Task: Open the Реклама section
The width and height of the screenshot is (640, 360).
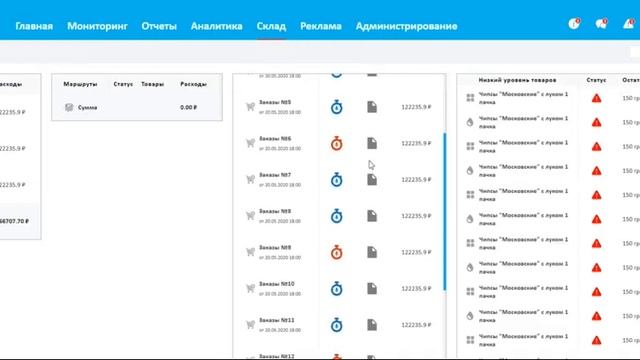Action: point(320,26)
